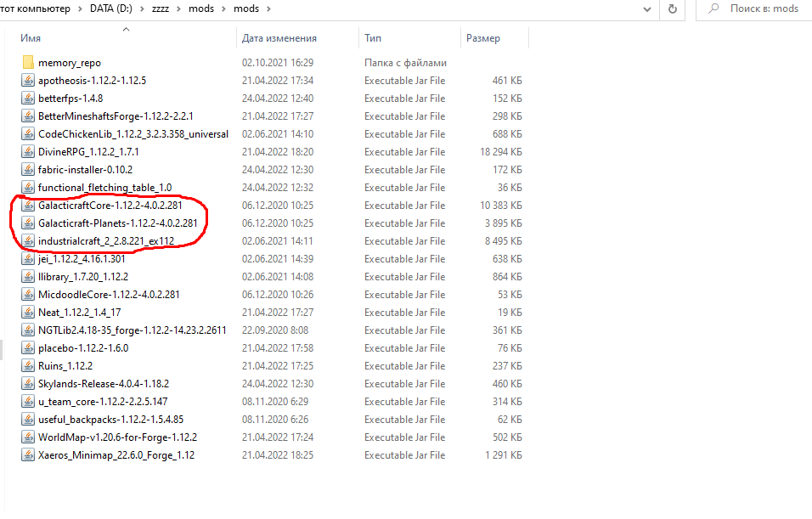Select file name fabric-installer-0.10.2
This screenshot has height=519, width=812.
86,170
